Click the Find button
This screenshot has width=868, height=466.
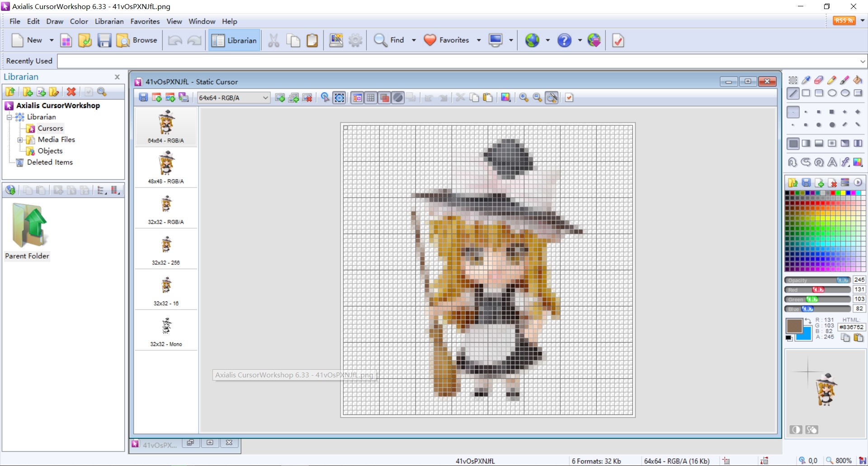(389, 40)
